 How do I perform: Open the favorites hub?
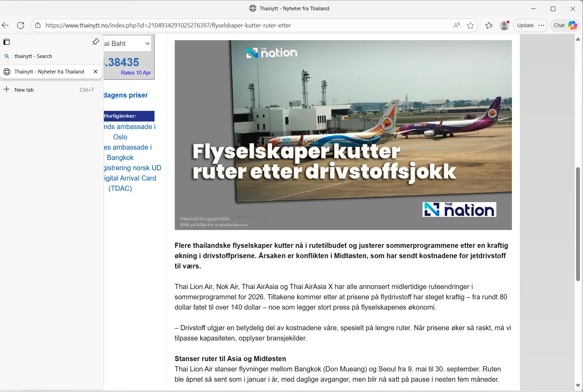[x=489, y=25]
